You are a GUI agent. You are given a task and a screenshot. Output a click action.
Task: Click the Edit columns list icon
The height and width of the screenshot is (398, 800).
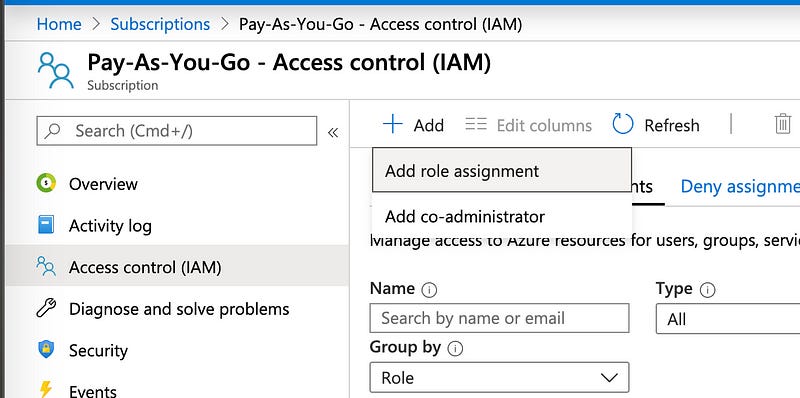tap(476, 124)
